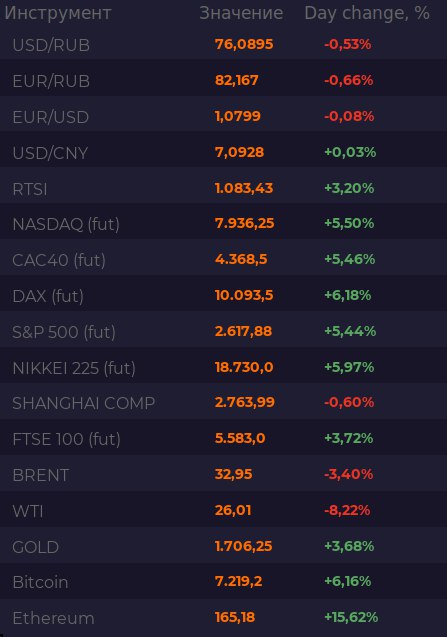Click the Day change, % column header
447x637 pixels.
(367, 13)
